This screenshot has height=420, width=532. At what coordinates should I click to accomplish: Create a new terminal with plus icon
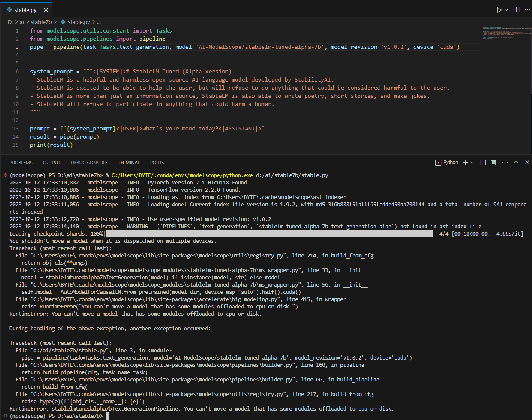tap(465, 163)
